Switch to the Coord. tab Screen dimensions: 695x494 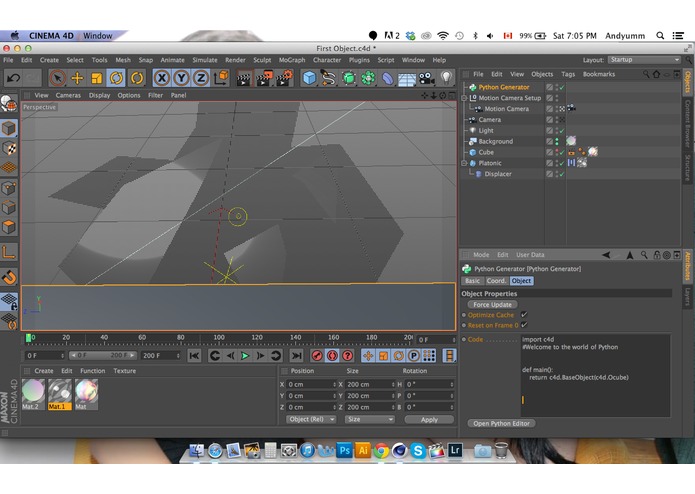496,281
